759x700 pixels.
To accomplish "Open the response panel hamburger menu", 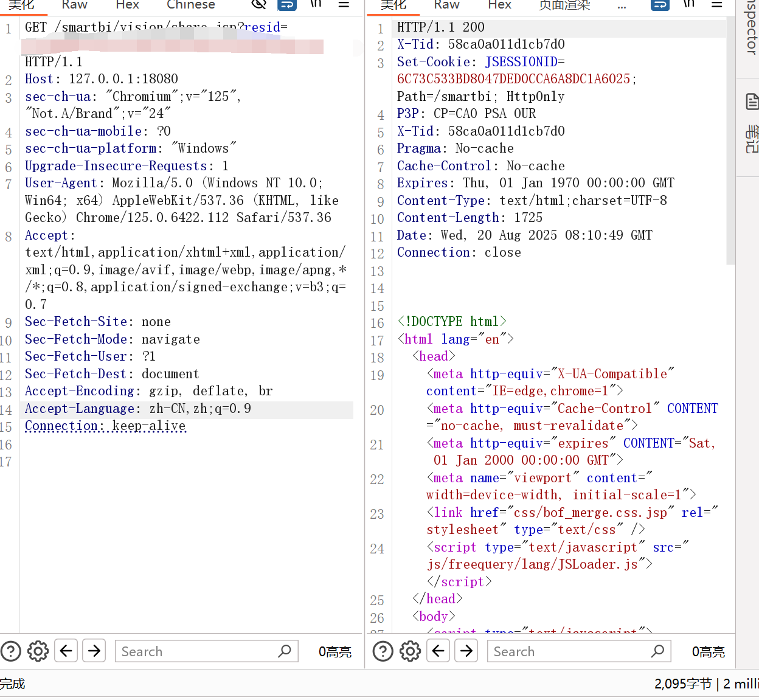I will pos(717,4).
